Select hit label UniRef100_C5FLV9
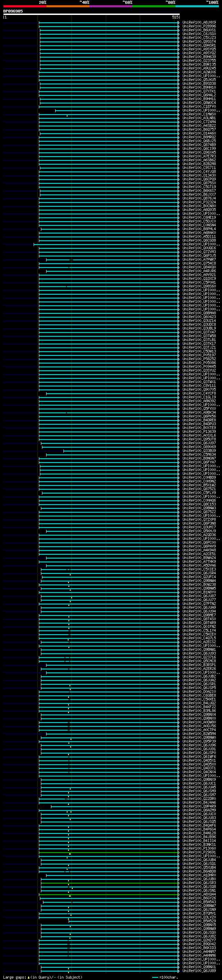Viewport: 222px width, 980px height. pos(199,493)
